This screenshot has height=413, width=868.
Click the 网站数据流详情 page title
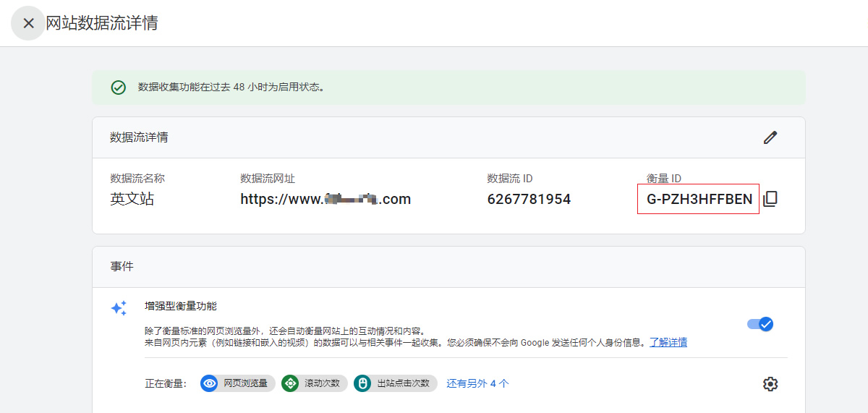pos(102,23)
